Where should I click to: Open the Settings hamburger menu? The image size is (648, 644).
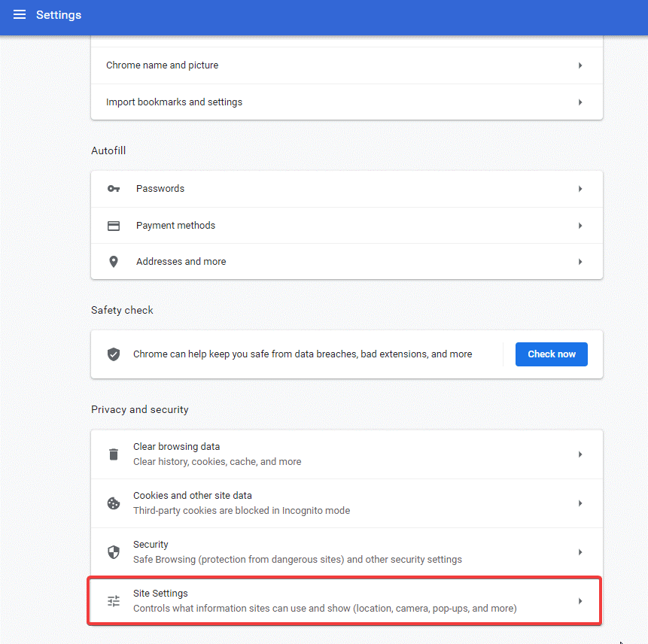(x=19, y=14)
